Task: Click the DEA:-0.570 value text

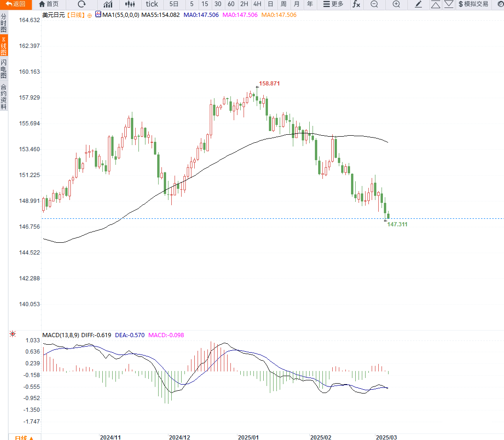Action: 130,335
